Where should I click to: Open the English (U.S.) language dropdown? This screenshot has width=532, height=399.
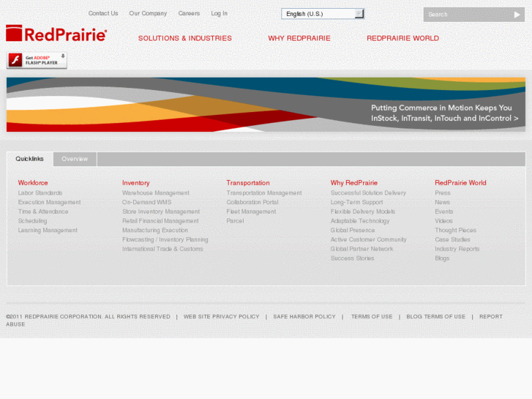pyautogui.click(x=323, y=14)
